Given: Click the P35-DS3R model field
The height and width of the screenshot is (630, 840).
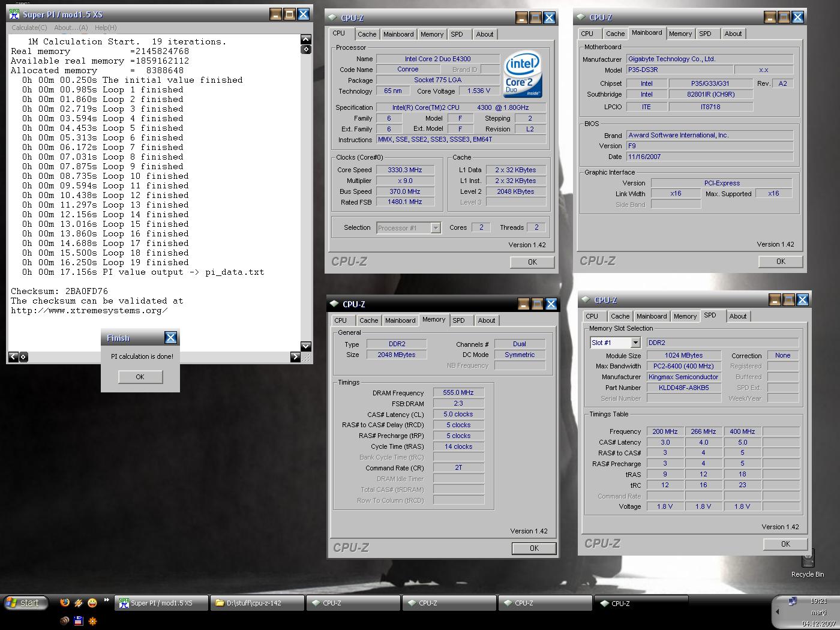Looking at the screenshot, I should [679, 70].
